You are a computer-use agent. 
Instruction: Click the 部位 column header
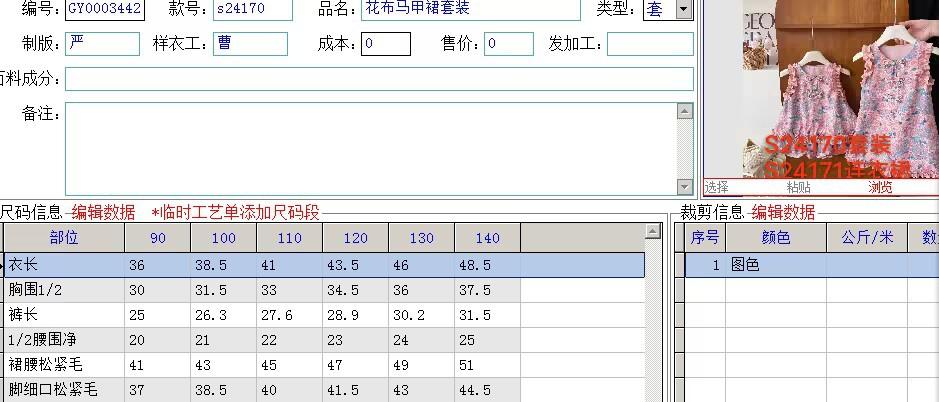(64, 238)
